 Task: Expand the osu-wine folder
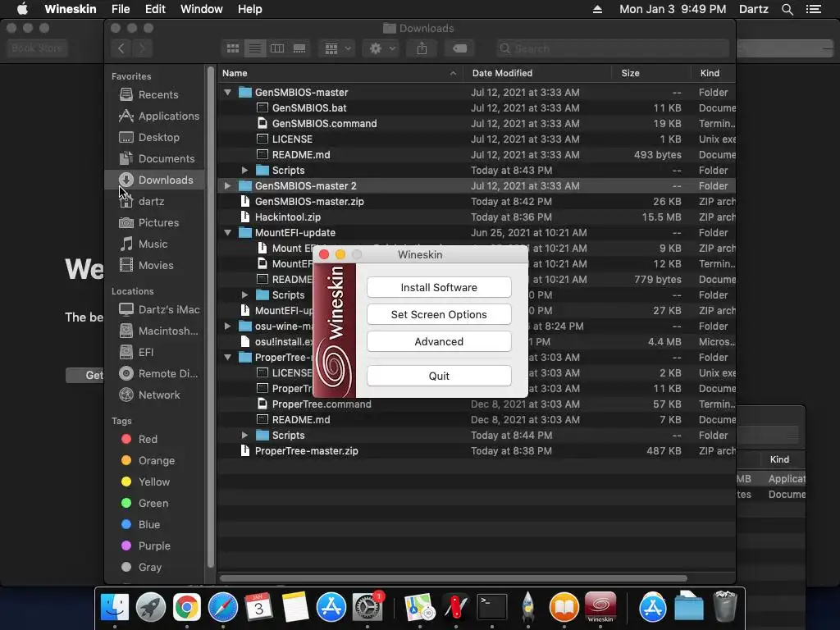pyautogui.click(x=228, y=326)
